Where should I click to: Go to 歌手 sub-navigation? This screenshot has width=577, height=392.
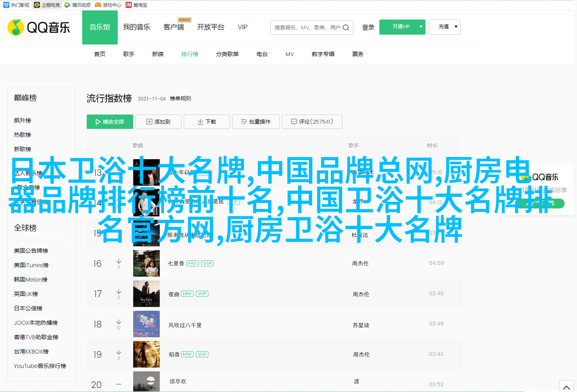(129, 54)
